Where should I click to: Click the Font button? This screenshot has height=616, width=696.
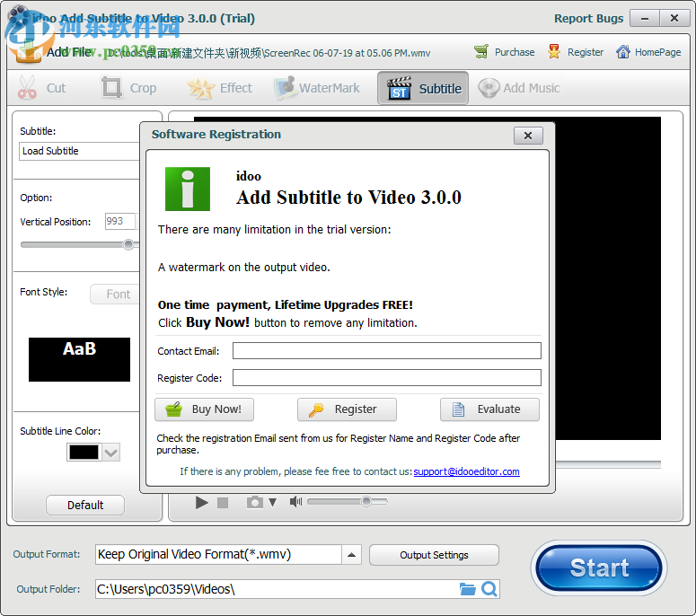pos(116,294)
